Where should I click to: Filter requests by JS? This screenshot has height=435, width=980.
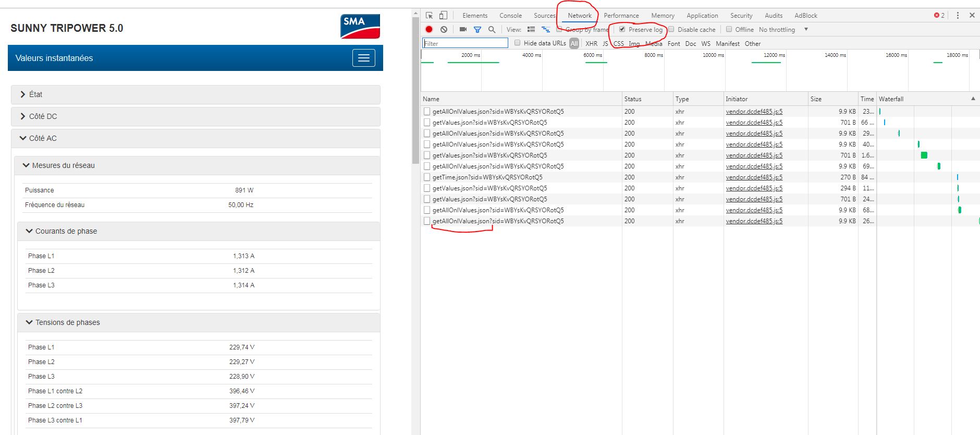(605, 44)
